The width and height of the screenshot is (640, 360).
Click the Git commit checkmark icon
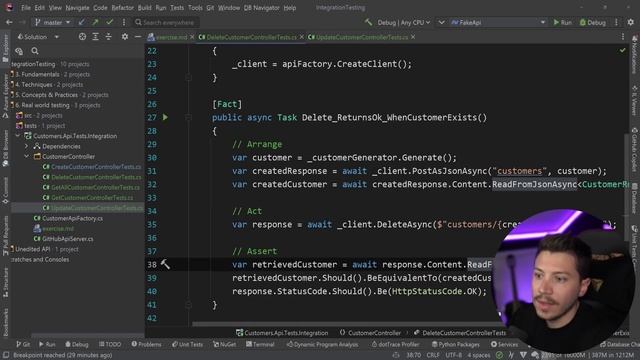[109, 22]
